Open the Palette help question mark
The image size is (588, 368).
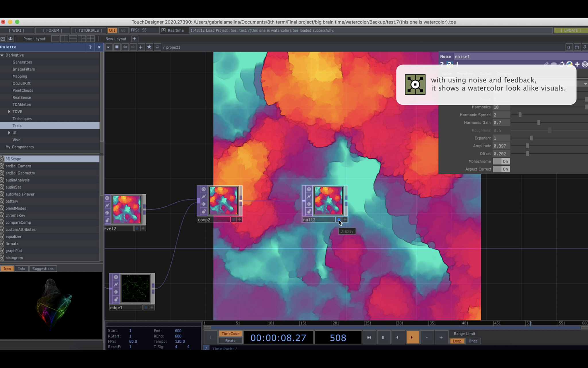[x=90, y=47]
